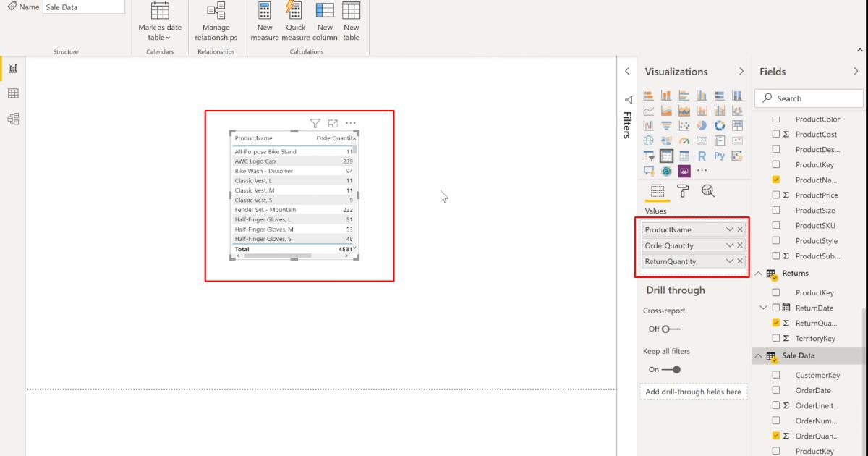Screen dimensions: 868x456
Task: Click the filter icon on the table visual
Action: [315, 123]
